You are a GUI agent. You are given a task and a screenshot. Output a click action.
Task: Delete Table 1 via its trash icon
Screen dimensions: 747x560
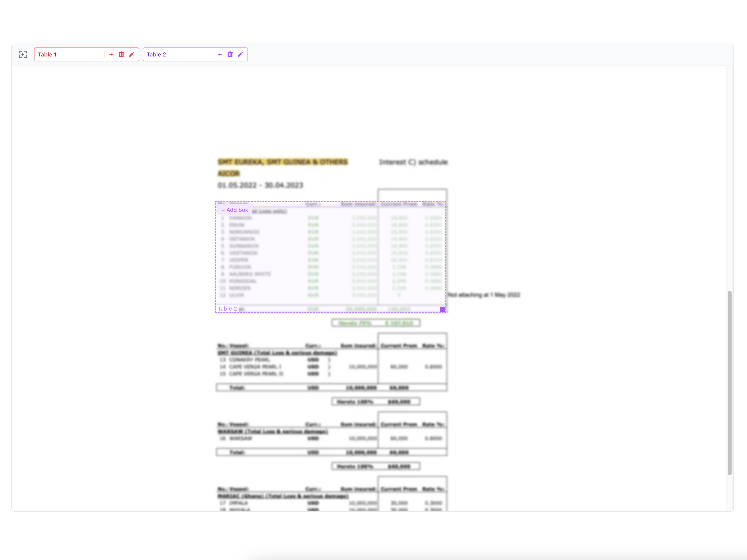122,54
